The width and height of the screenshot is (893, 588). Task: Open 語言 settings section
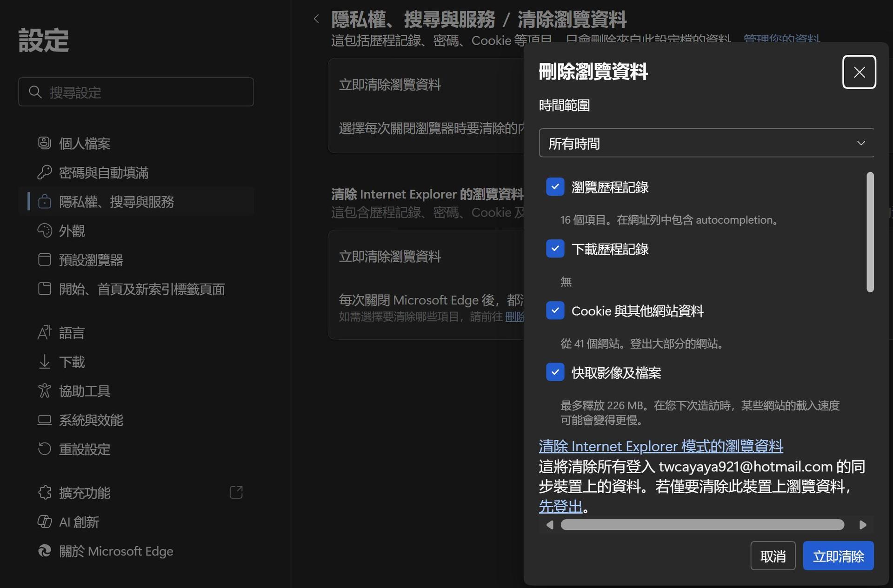click(136, 332)
